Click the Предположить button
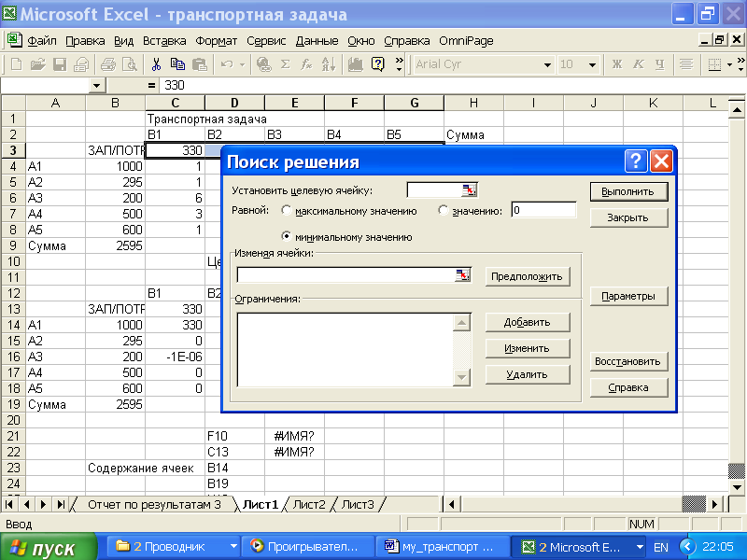The height and width of the screenshot is (560, 747). click(x=528, y=276)
